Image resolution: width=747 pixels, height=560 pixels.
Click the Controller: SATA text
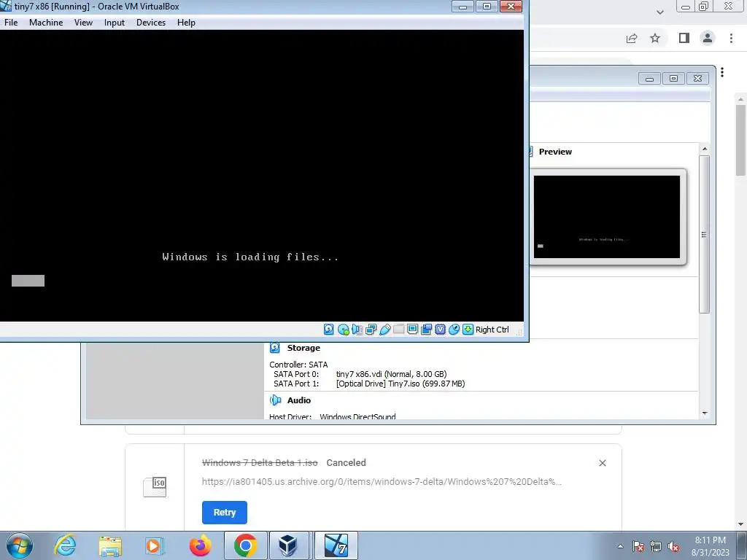tap(298, 365)
